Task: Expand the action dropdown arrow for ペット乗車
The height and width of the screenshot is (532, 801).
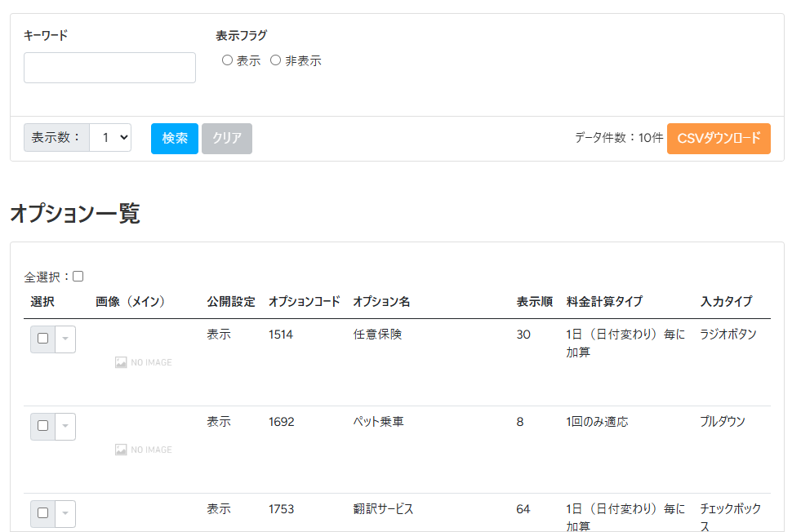Action: [x=65, y=426]
